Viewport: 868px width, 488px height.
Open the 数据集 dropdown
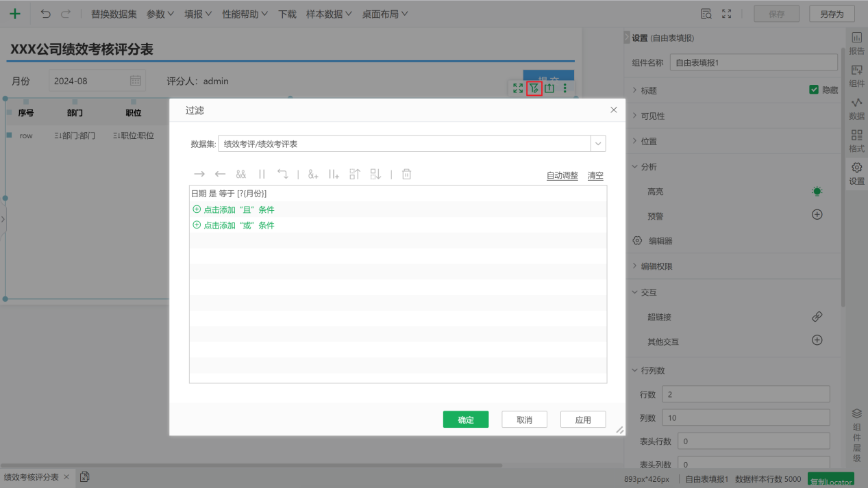click(x=599, y=144)
